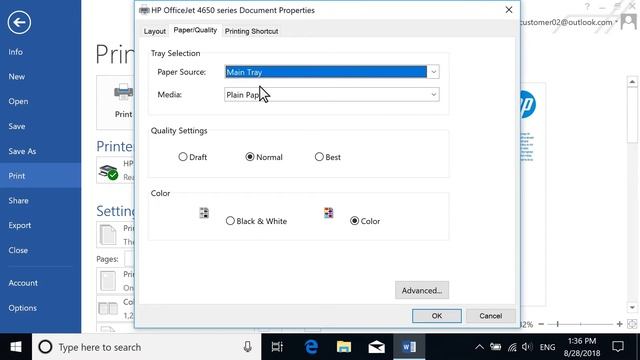Select Draft quality

[x=182, y=157]
